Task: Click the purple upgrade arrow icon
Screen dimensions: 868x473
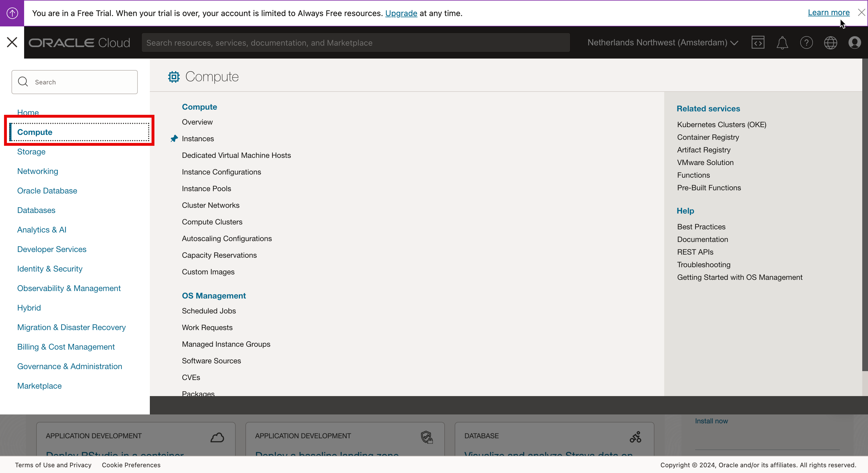Action: point(12,13)
